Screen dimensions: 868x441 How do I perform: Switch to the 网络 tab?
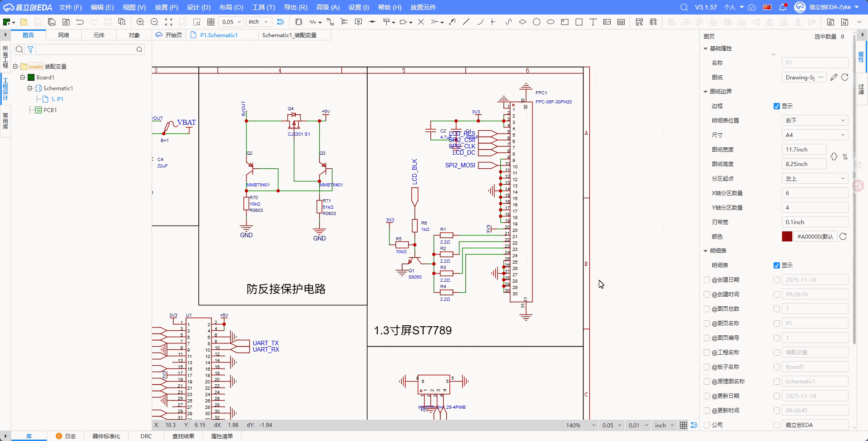click(x=64, y=35)
